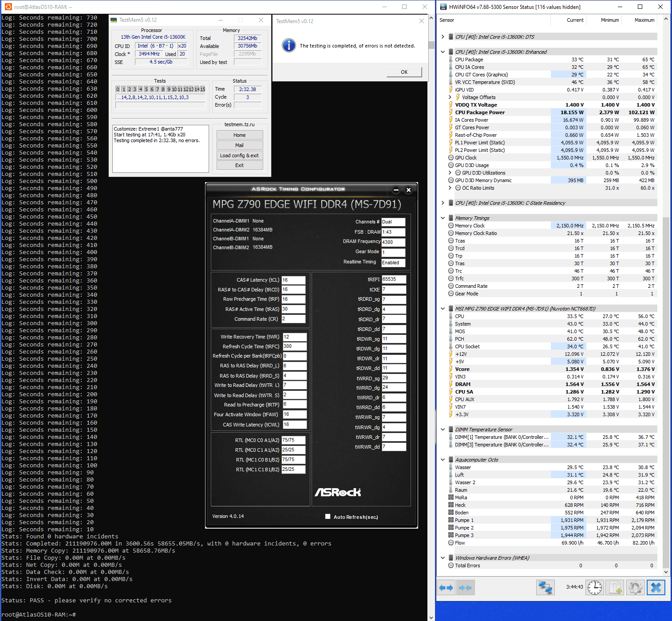Click the Minimum column header in HWiNFO
Image resolution: width=672 pixels, height=621 pixels.
[604, 20]
